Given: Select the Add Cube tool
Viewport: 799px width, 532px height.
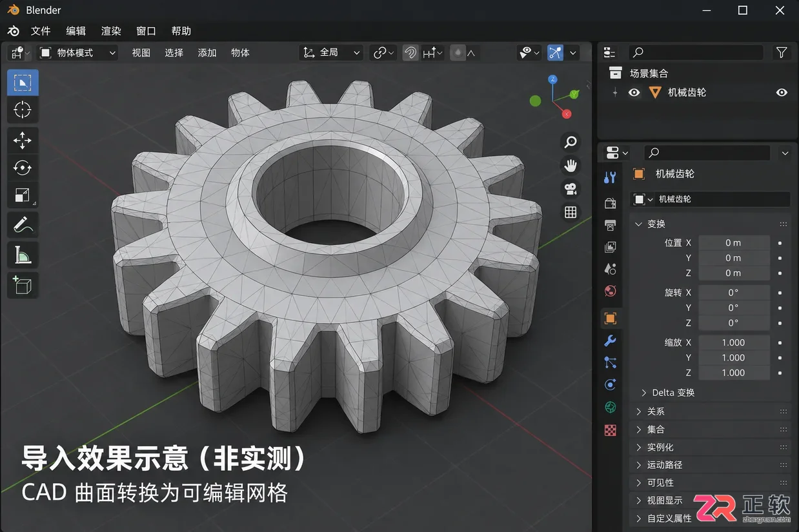Looking at the screenshot, I should click(x=23, y=285).
